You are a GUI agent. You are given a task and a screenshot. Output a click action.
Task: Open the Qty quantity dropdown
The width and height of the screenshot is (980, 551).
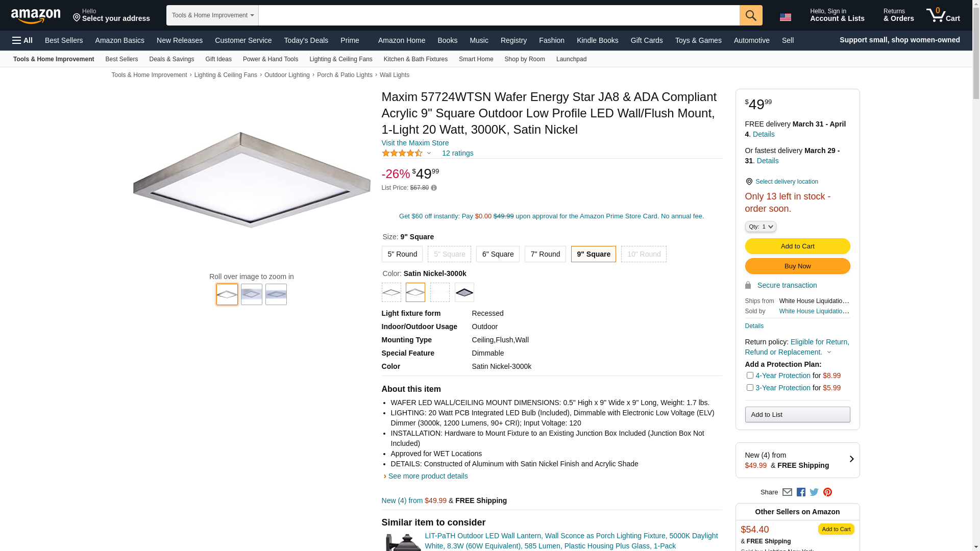point(761,227)
